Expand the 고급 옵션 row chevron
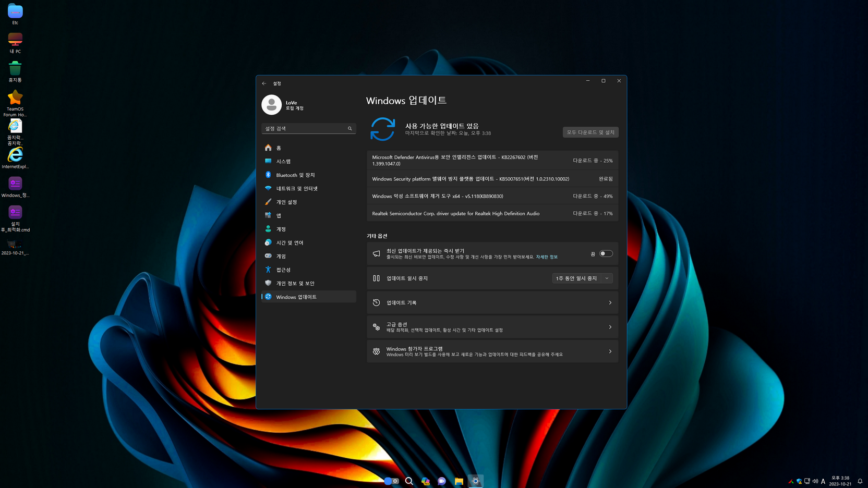This screenshot has width=868, height=488. [x=610, y=327]
